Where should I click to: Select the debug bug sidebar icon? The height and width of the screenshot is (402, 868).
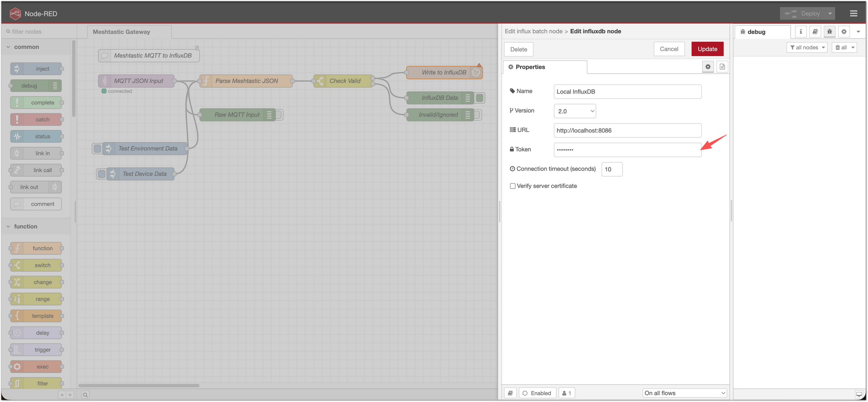tap(830, 32)
